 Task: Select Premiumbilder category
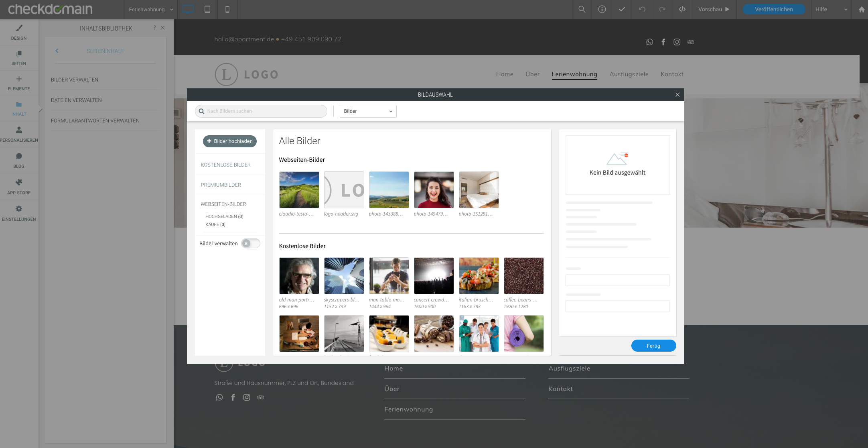pyautogui.click(x=221, y=185)
